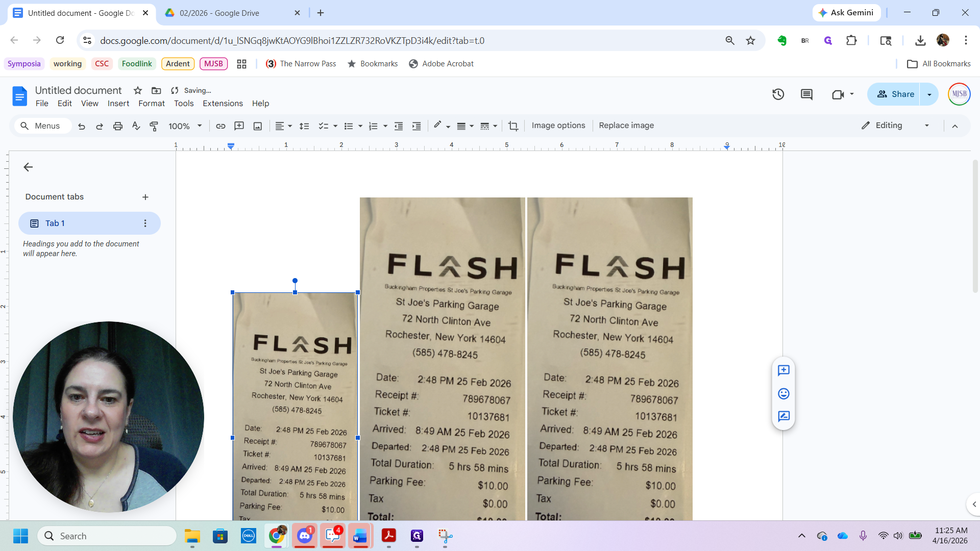This screenshot has height=551, width=980.
Task: Click the Print icon in toolbar
Action: 118,126
